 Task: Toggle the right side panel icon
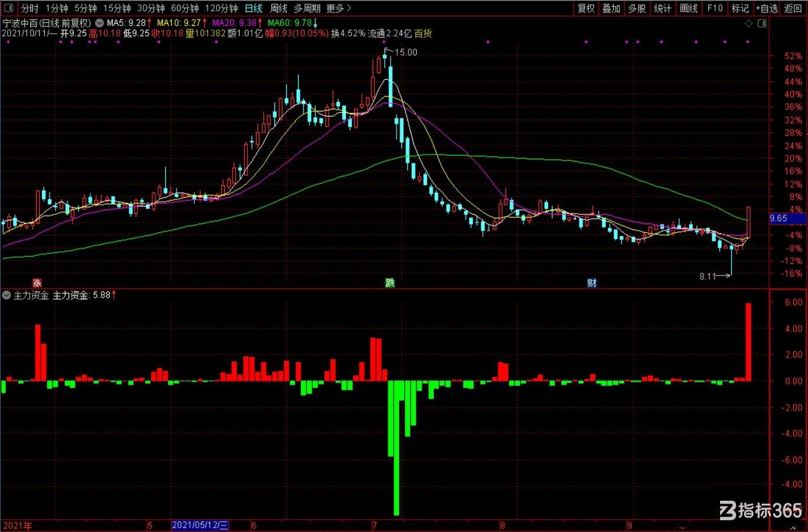[762, 24]
